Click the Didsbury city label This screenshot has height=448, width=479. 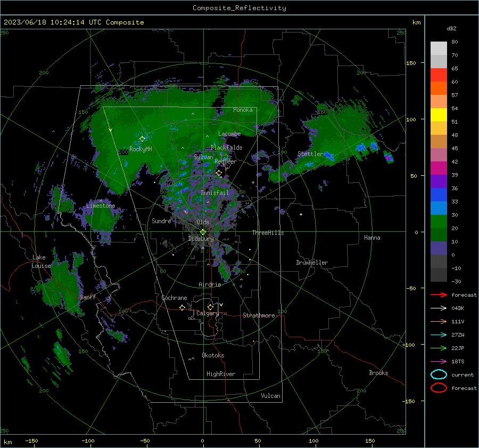click(x=201, y=239)
